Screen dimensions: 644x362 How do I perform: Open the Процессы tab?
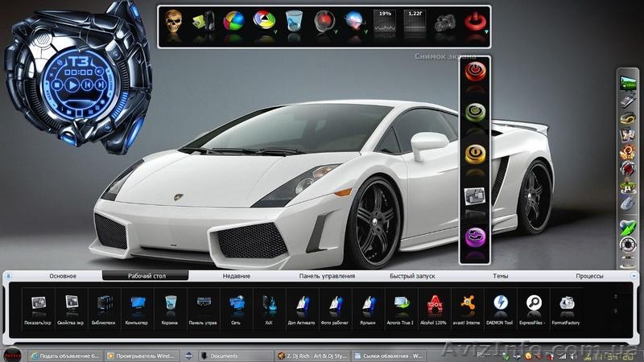click(589, 276)
